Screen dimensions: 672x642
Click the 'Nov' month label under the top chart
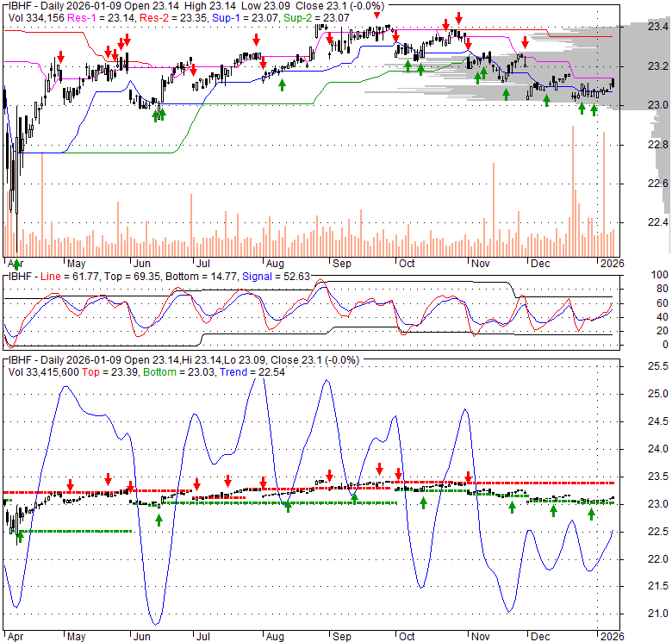pyautogui.click(x=481, y=263)
